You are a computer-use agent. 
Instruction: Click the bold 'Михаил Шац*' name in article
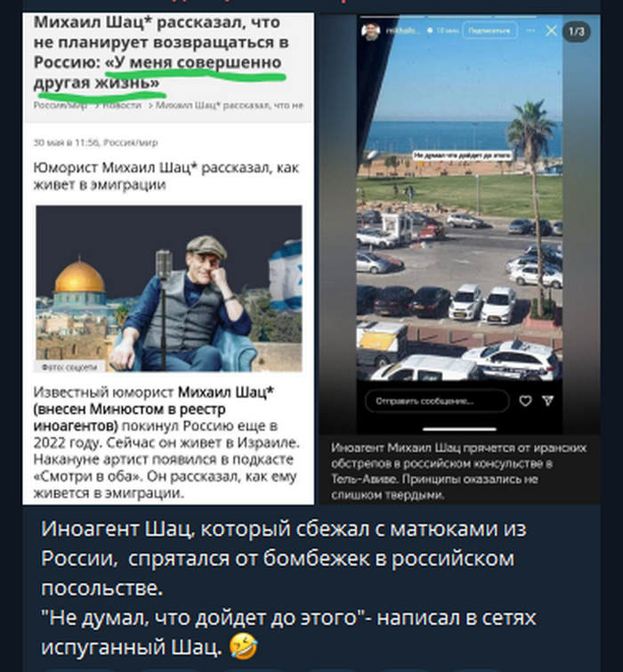[226, 392]
